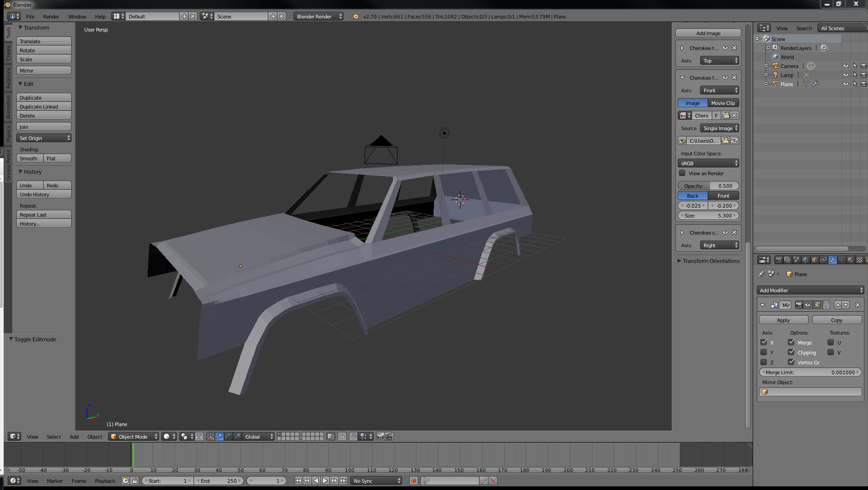Click the Smooth shading button

point(30,158)
